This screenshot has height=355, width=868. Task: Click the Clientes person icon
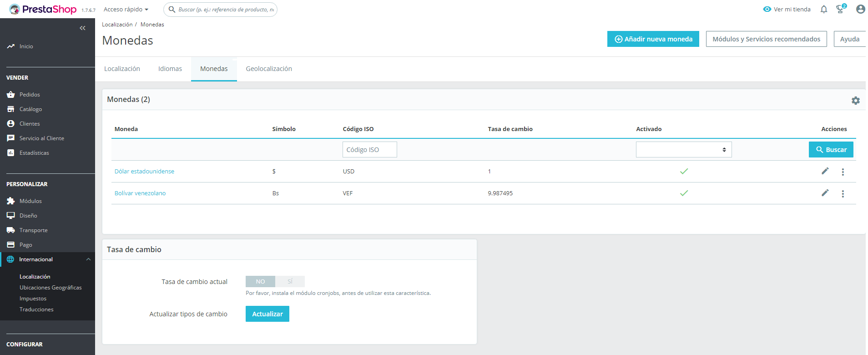coord(11,124)
